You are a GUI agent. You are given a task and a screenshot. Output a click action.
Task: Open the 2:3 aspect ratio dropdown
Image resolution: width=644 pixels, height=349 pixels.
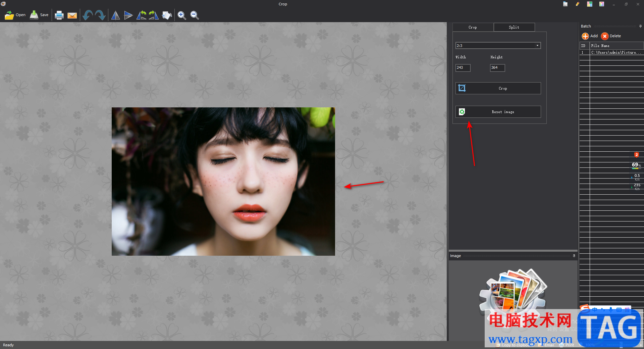498,46
